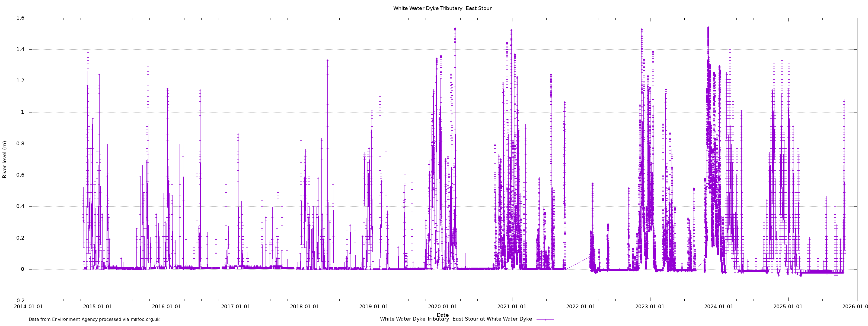Click the 2017-01-01 date tick label
The height and width of the screenshot is (326, 868).
point(235,307)
